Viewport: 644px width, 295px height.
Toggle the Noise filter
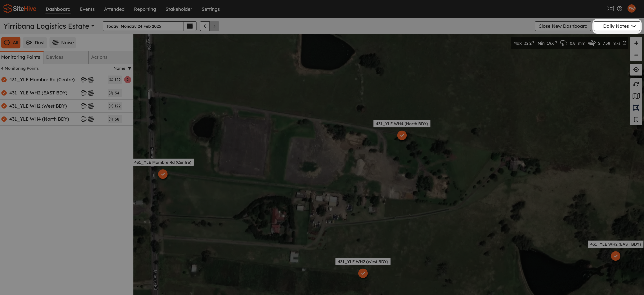coord(63,42)
